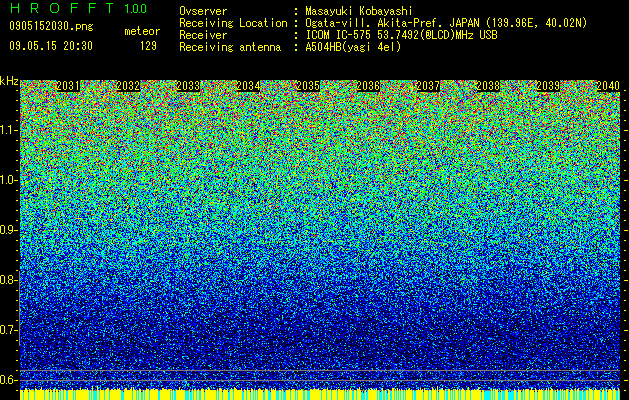
Task: Click the 2031 time marker
Action: pyautogui.click(x=68, y=86)
